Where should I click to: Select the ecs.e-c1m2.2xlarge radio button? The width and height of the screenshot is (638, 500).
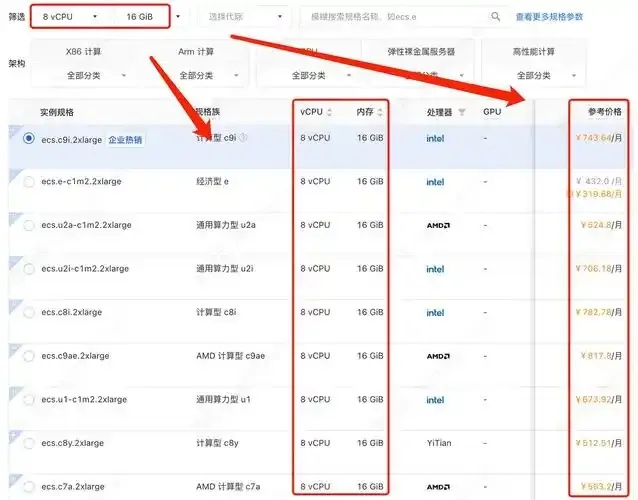click(29, 181)
